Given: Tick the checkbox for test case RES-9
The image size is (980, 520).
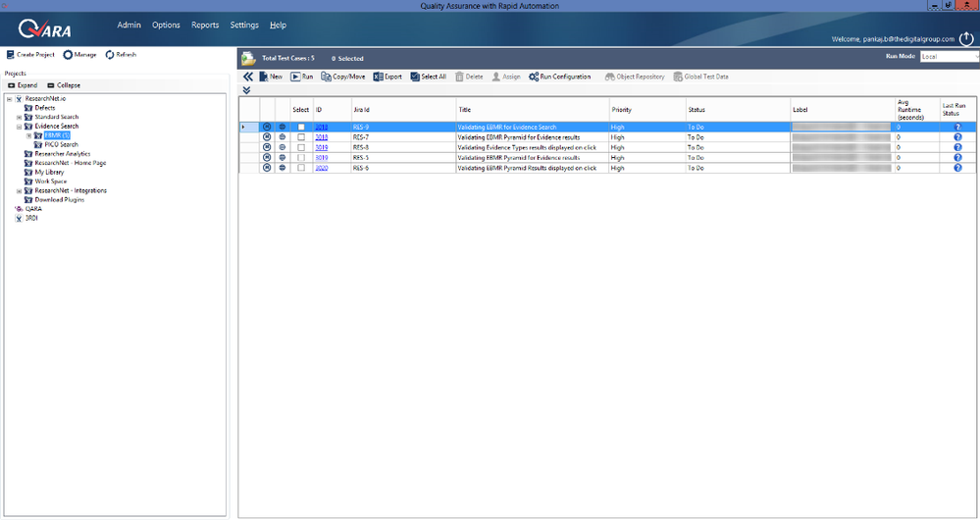Looking at the screenshot, I should click(301, 127).
